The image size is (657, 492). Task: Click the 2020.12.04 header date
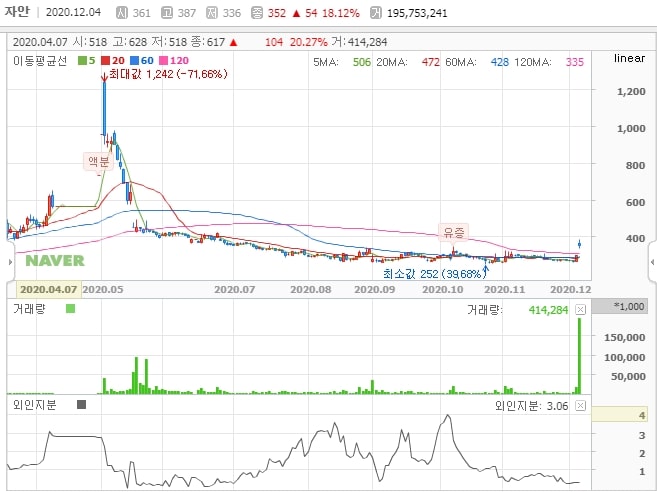73,12
